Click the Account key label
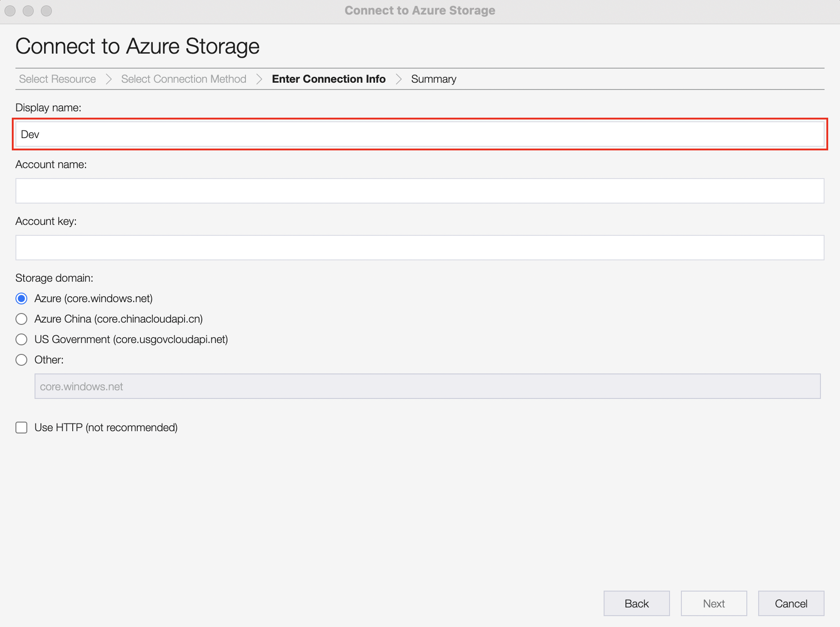This screenshot has width=840, height=627. pyautogui.click(x=46, y=221)
